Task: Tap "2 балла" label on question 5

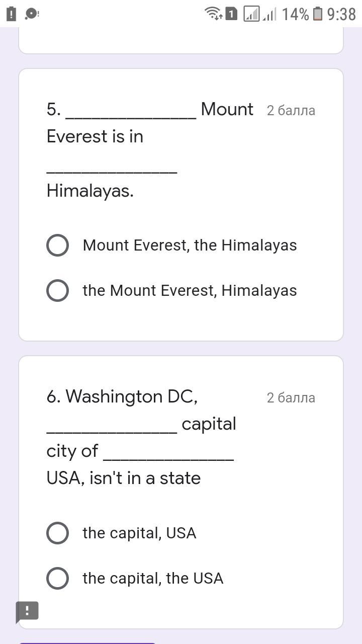Action: coord(291,111)
